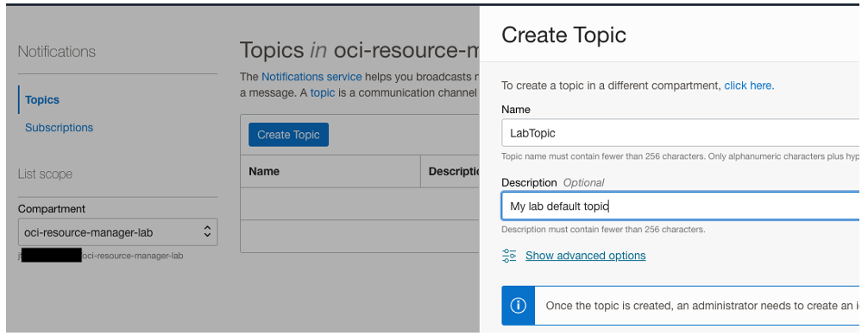Focus the Description field 'My lab default topic'

[681, 206]
